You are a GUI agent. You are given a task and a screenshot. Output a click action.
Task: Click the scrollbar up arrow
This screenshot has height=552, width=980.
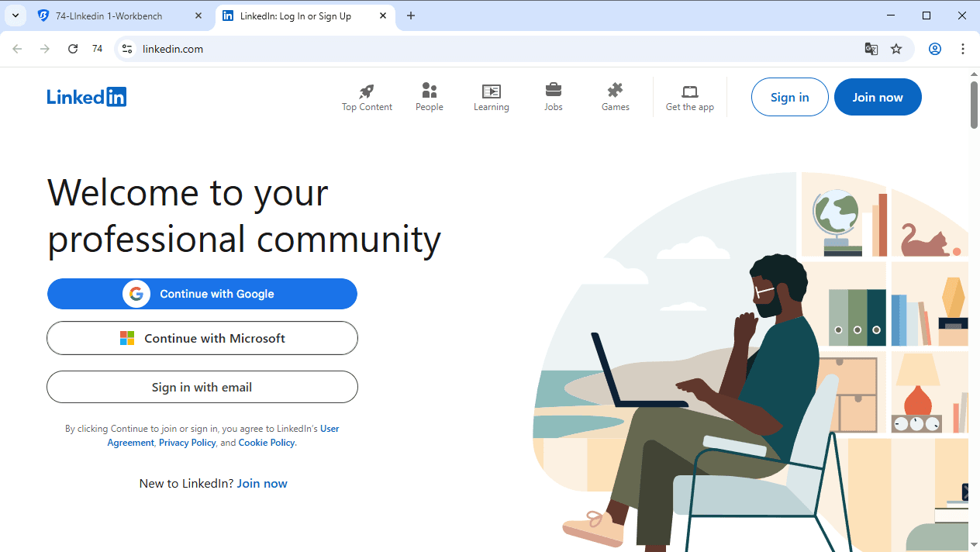[x=975, y=74]
